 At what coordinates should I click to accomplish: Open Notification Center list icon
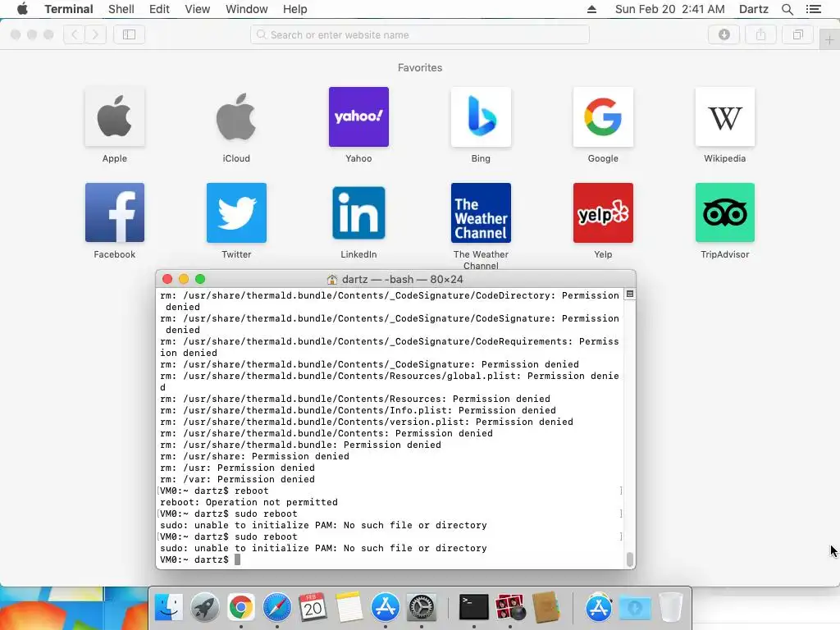(x=813, y=9)
